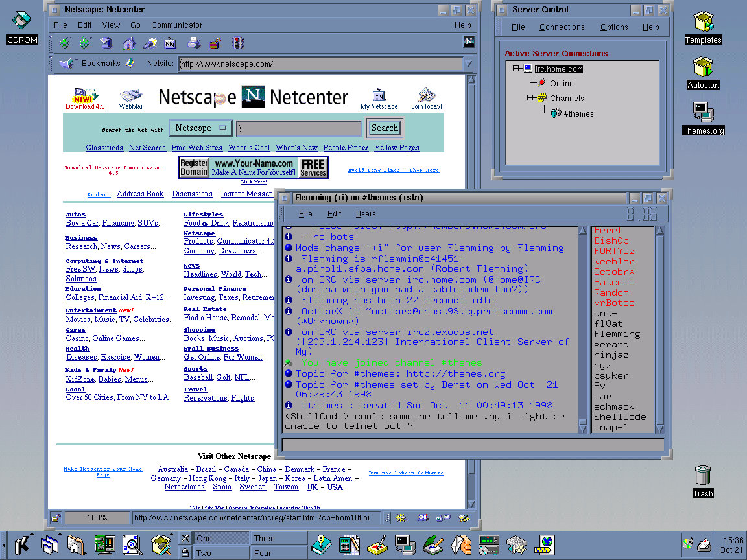Open home directory icon in panel
The height and width of the screenshot is (560, 747).
[77, 545]
